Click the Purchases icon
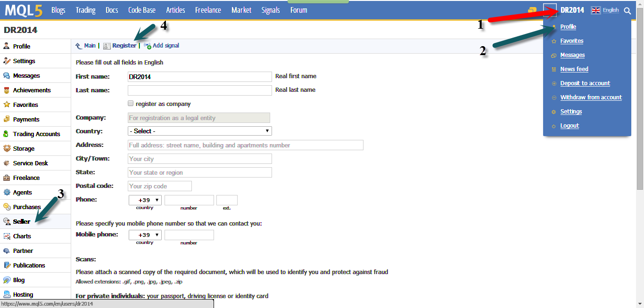The width and height of the screenshot is (644, 308). point(7,207)
